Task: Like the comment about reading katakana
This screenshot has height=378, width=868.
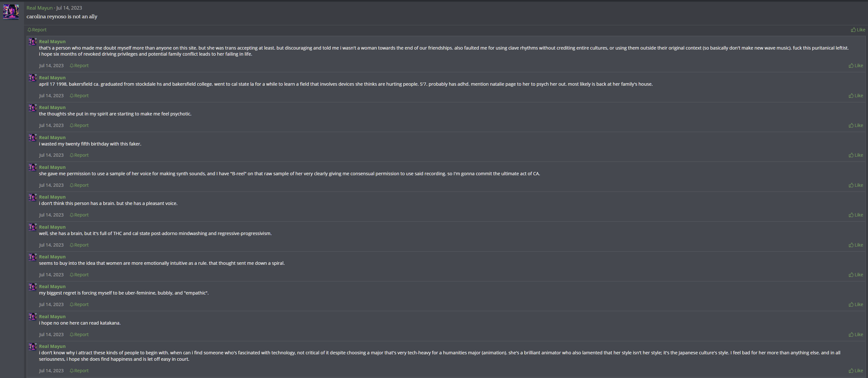Action: [856, 334]
